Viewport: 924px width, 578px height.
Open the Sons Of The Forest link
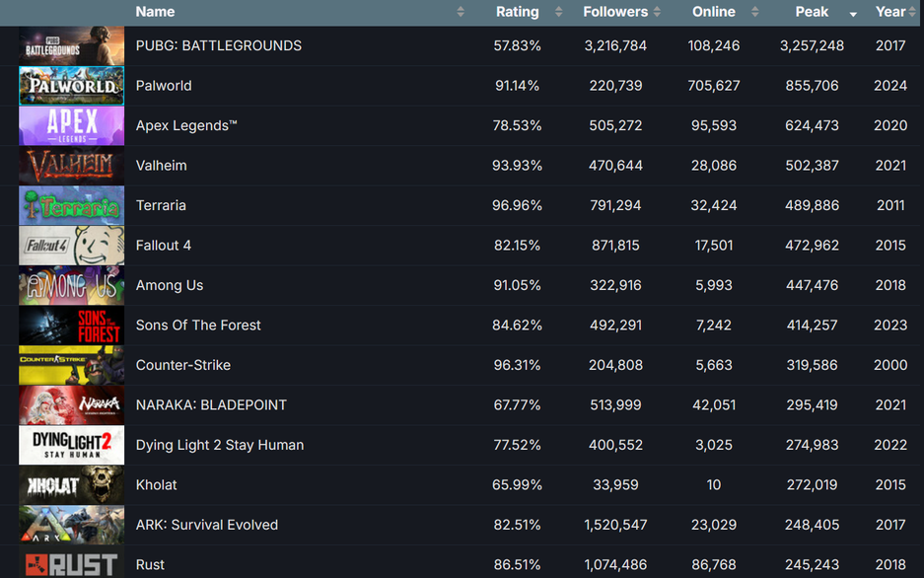pos(198,325)
